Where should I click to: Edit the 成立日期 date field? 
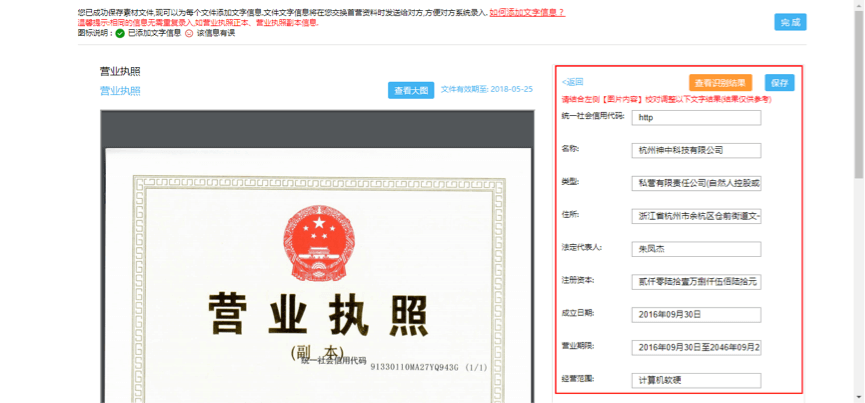point(696,315)
